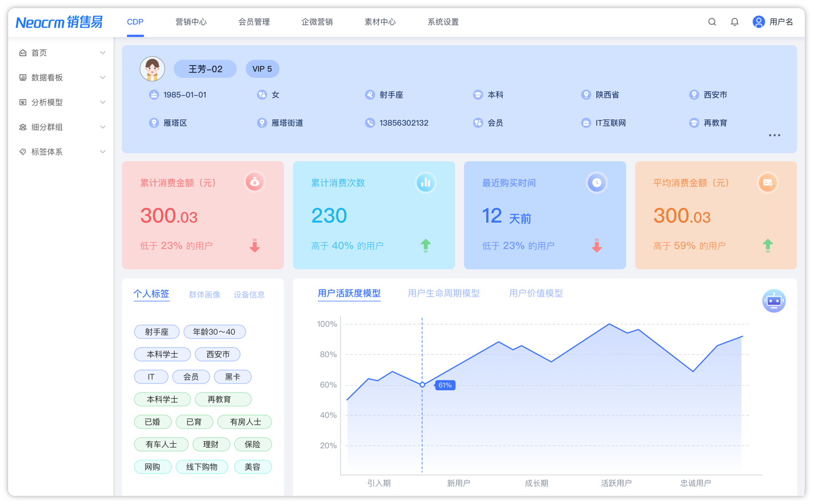Image resolution: width=813 pixels, height=504 pixels.
Task: Click the 年龄30~40 tag
Action: click(215, 332)
